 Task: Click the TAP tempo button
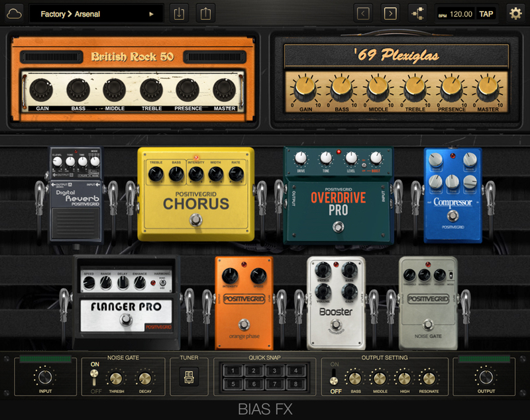[x=486, y=14]
